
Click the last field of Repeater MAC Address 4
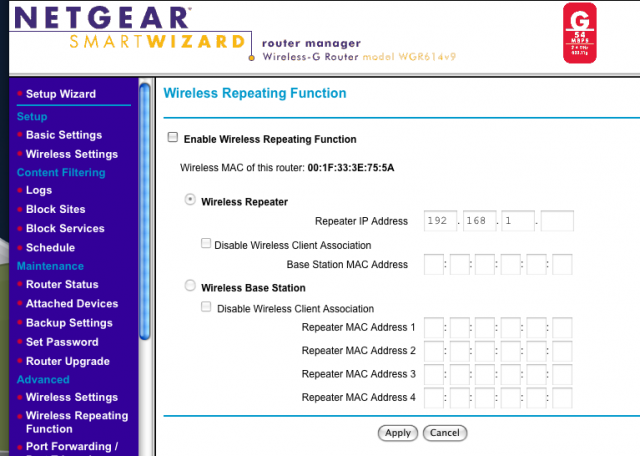point(562,398)
